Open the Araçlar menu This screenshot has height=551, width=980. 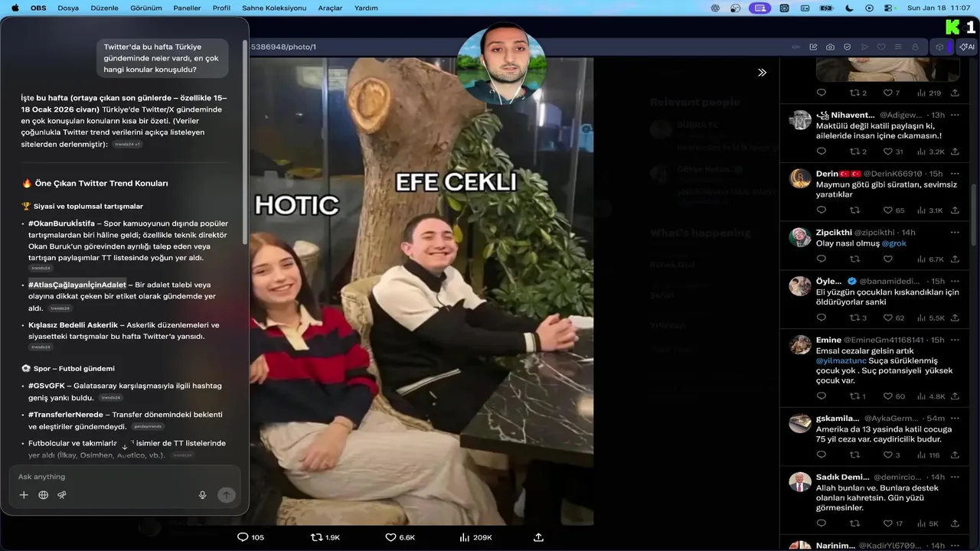(x=330, y=8)
